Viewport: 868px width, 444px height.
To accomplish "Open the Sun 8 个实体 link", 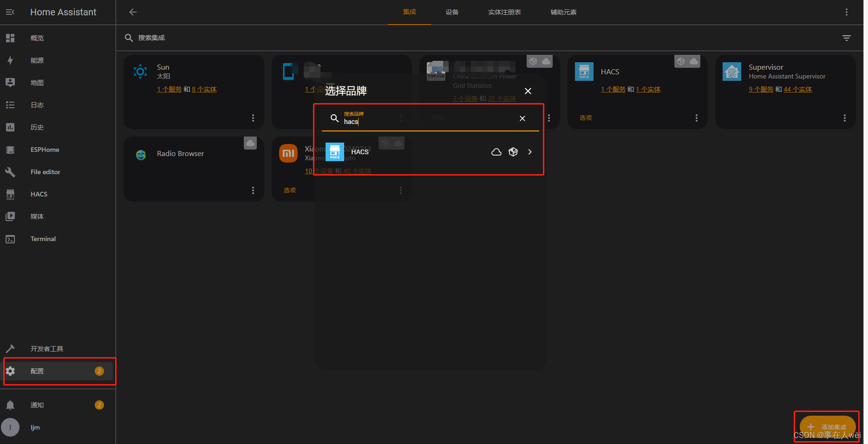I will pos(204,89).
